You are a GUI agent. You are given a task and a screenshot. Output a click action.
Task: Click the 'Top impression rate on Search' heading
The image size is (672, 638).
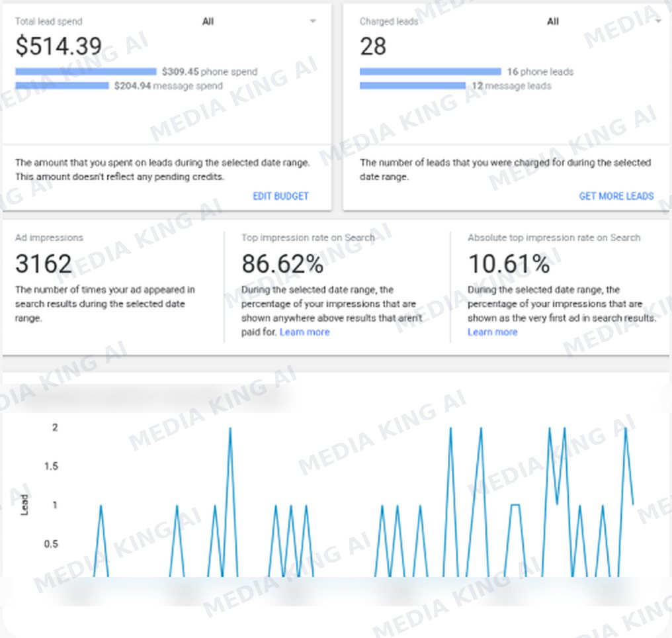click(x=308, y=238)
